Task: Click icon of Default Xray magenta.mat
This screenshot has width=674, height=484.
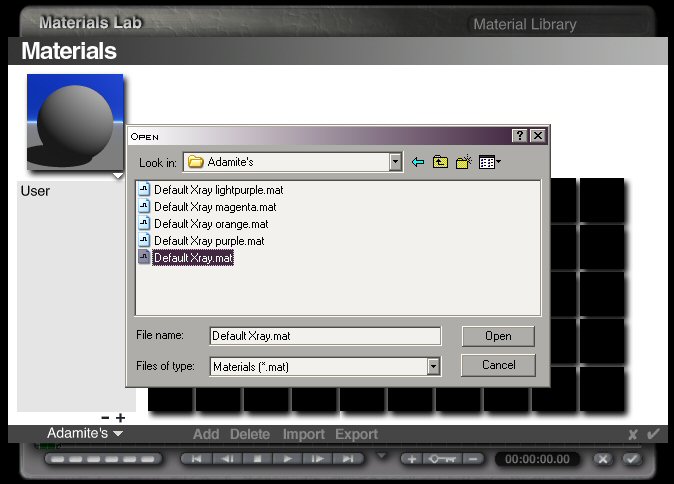Action: click(144, 206)
